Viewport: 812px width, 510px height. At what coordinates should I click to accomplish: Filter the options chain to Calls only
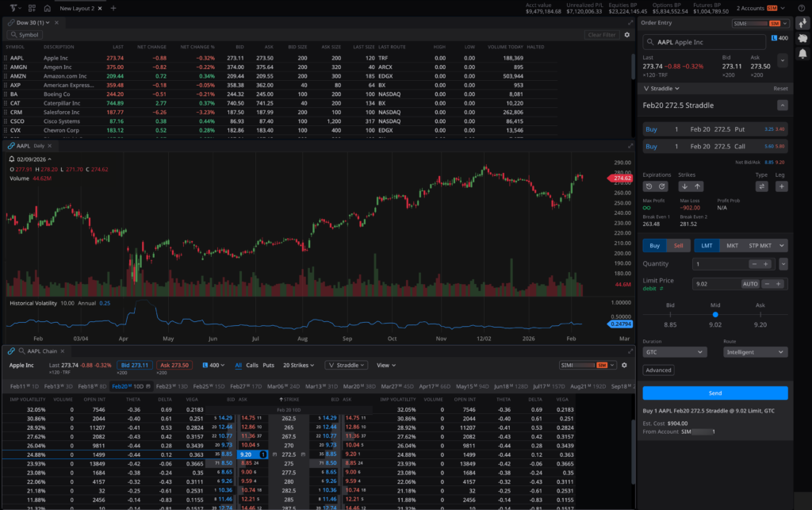pos(251,365)
